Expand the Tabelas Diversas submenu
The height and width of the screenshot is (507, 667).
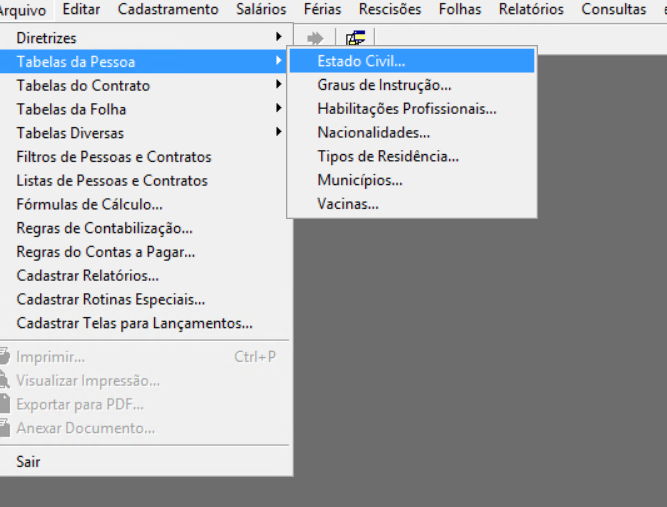click(x=70, y=133)
